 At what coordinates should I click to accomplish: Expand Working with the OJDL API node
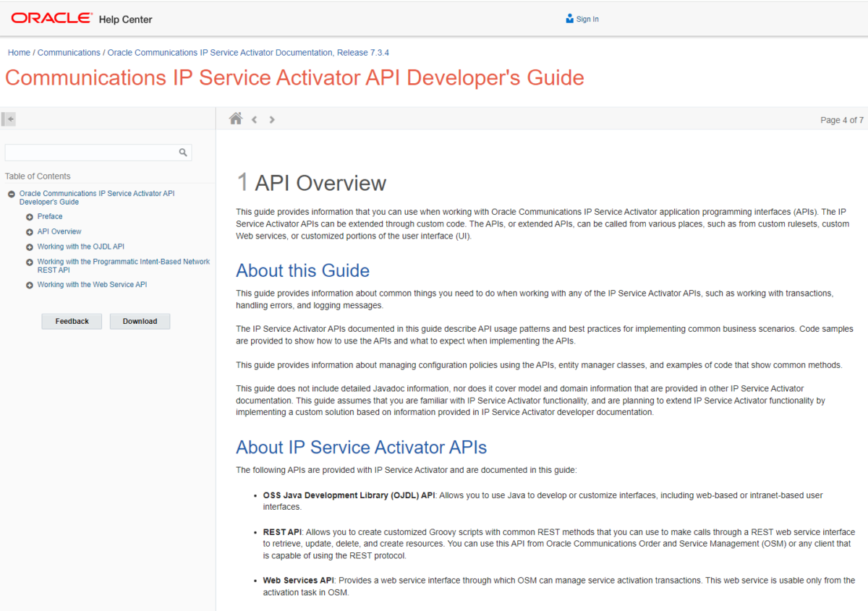click(30, 247)
